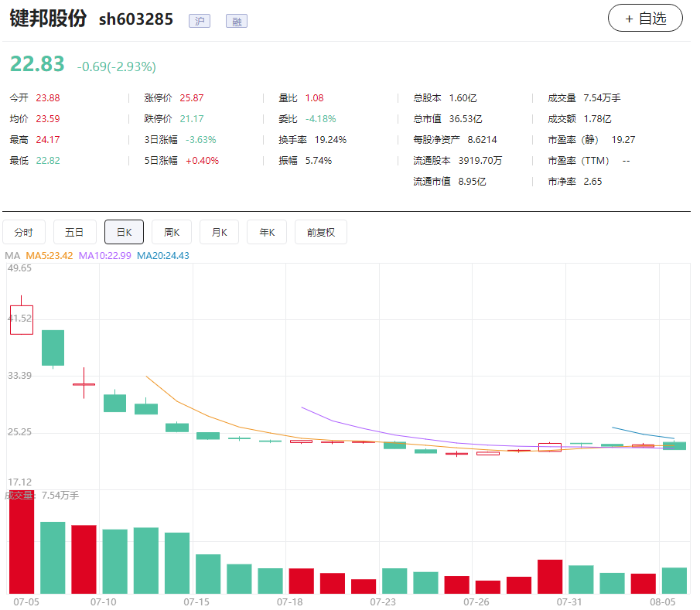Image resolution: width=700 pixels, height=610 pixels.
Task: Open the 周K chart tab
Action: (172, 232)
